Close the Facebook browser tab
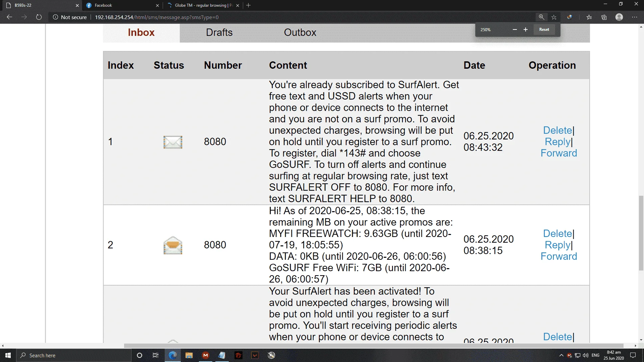 pyautogui.click(x=157, y=5)
